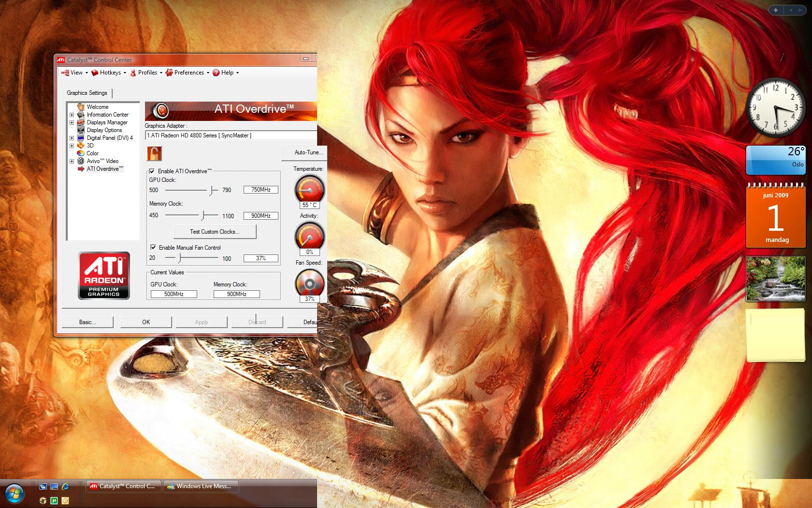Click the Temperature gauge dial
This screenshot has width=812, height=508.
309,189
